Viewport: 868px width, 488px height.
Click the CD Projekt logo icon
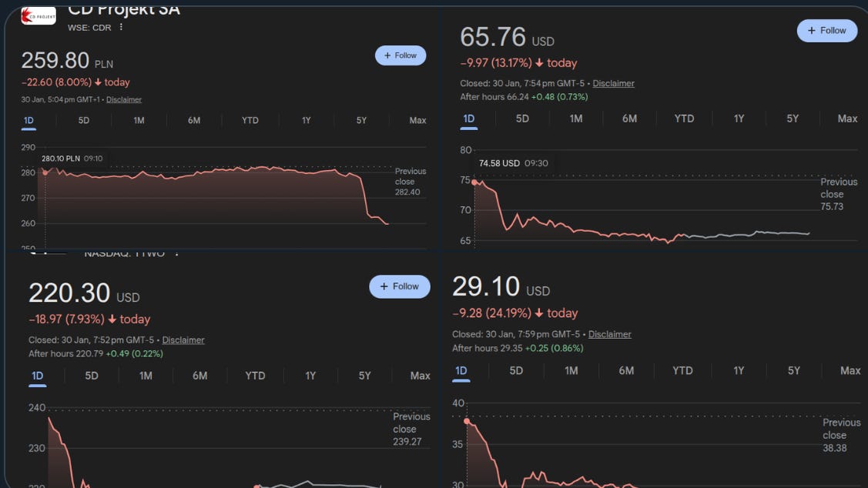pos(39,16)
